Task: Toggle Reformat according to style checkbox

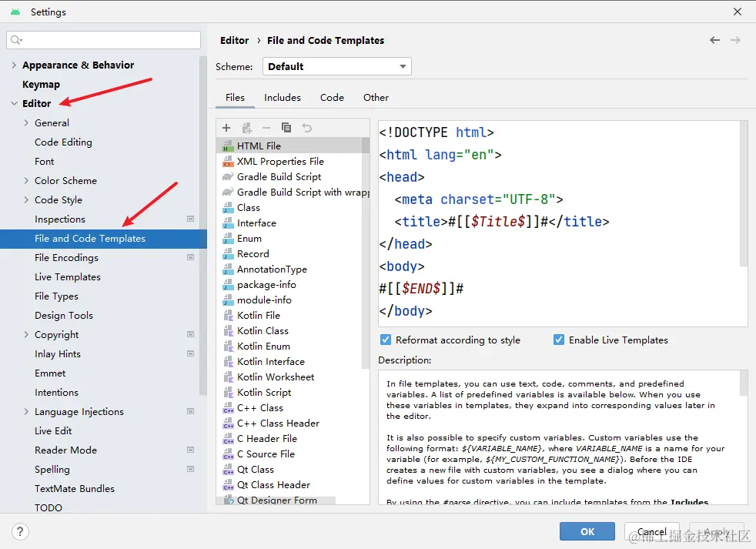Action: [x=386, y=340]
